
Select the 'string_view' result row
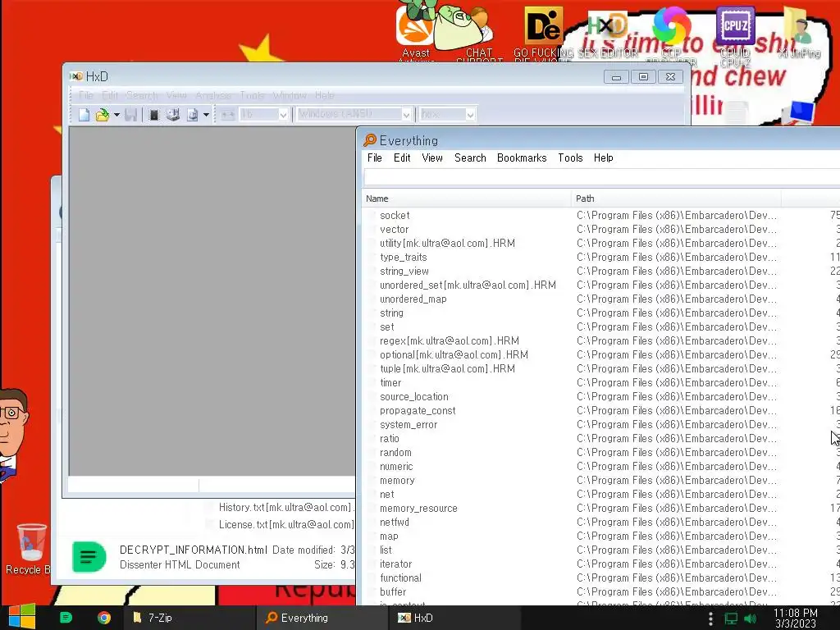coord(404,271)
